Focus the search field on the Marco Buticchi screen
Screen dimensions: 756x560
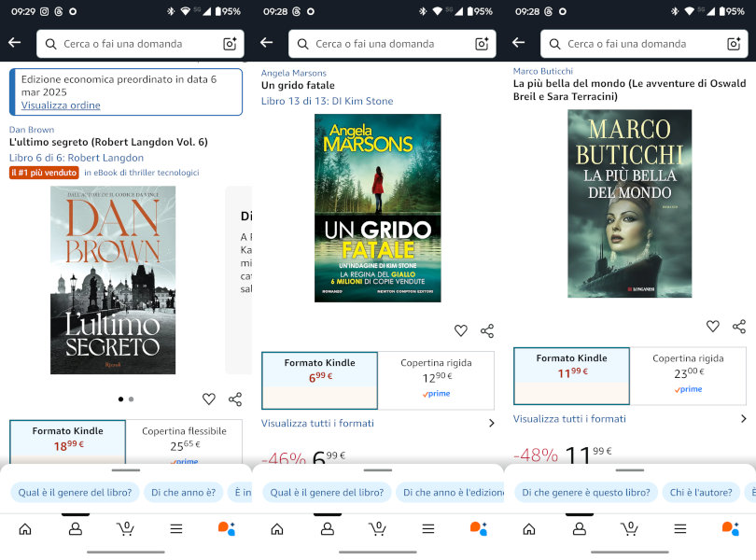pos(644,44)
